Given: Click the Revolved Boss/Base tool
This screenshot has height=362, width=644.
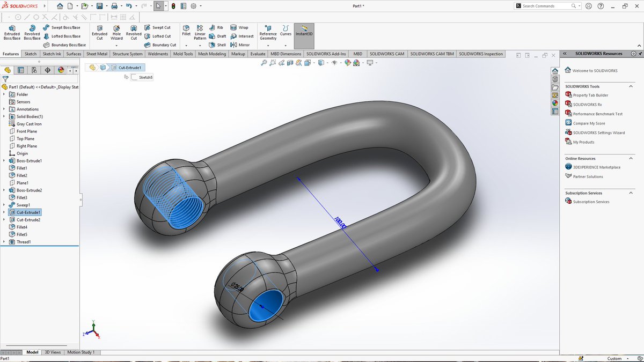Looking at the screenshot, I should [32, 33].
